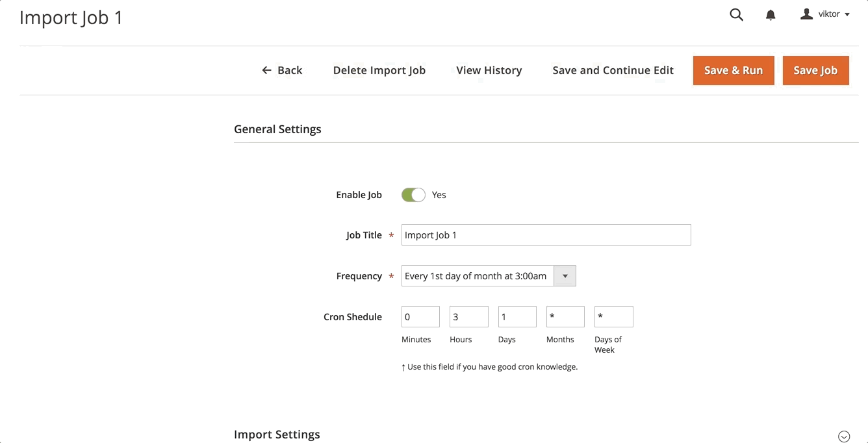Image resolution: width=868 pixels, height=443 pixels.
Task: Edit the cron Days of Week field
Action: 613,317
